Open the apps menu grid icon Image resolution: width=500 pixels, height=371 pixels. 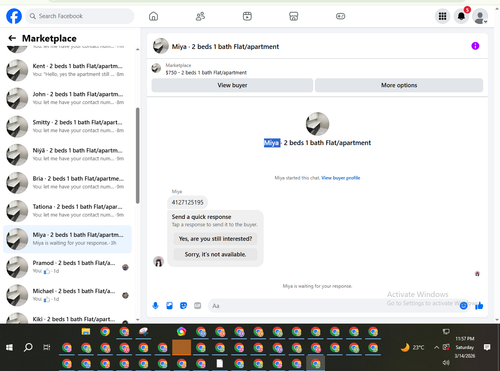pyautogui.click(x=442, y=16)
